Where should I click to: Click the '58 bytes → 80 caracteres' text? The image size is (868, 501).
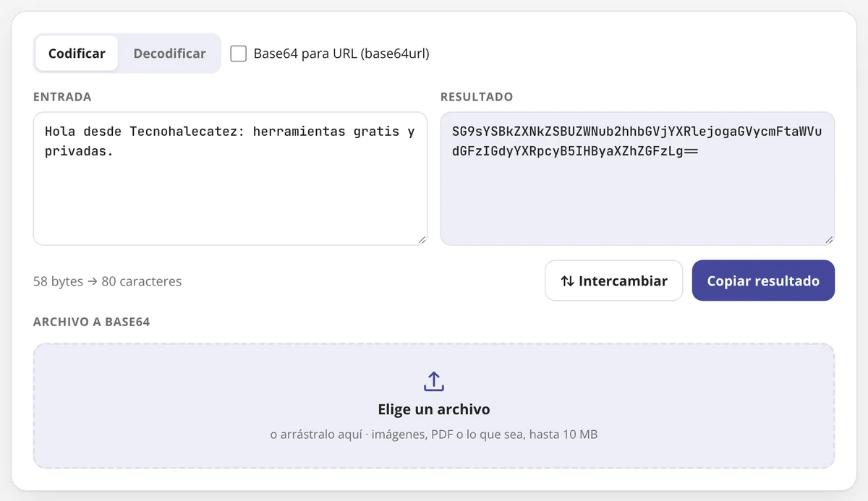[107, 281]
